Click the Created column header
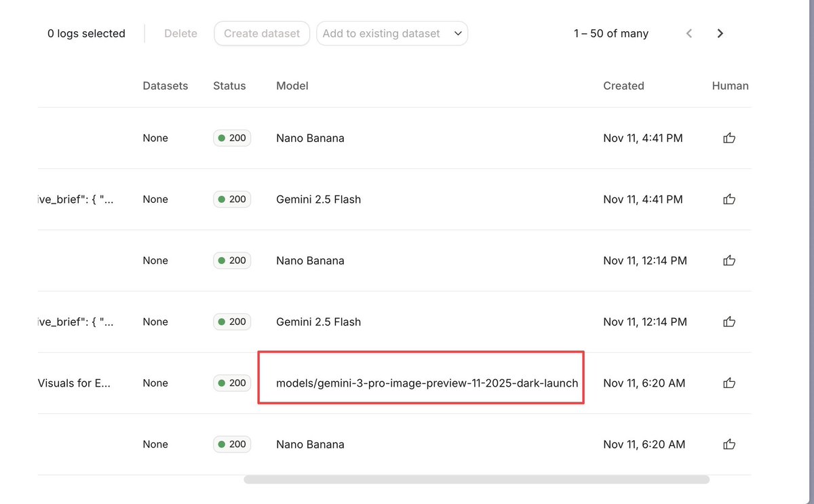 623,85
